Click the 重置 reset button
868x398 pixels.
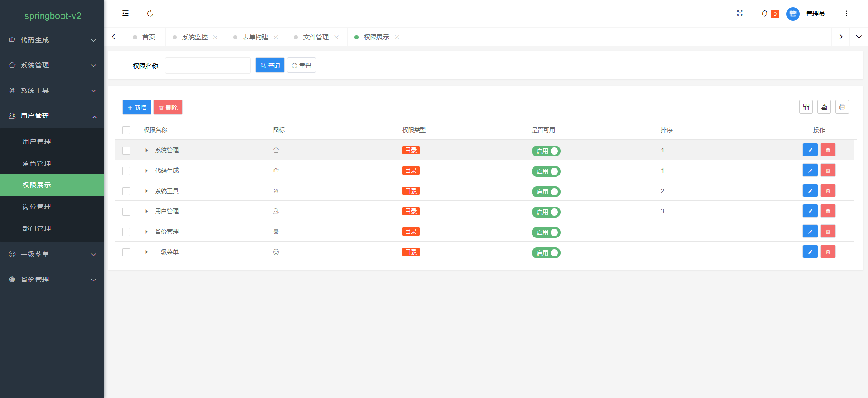pos(301,65)
